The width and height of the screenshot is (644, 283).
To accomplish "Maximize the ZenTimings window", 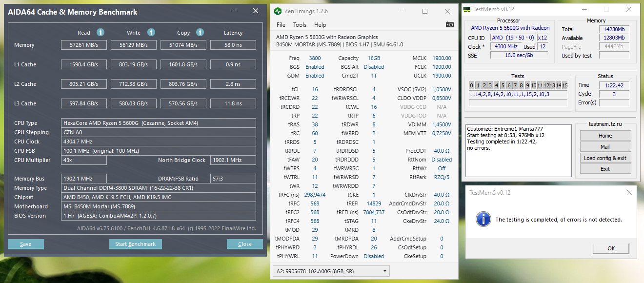I will tap(425, 11).
